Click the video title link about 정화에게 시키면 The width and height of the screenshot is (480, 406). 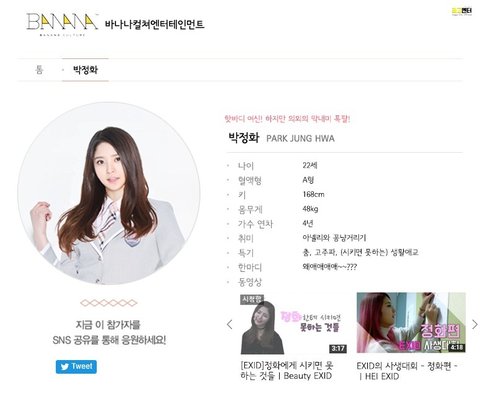click(287, 371)
